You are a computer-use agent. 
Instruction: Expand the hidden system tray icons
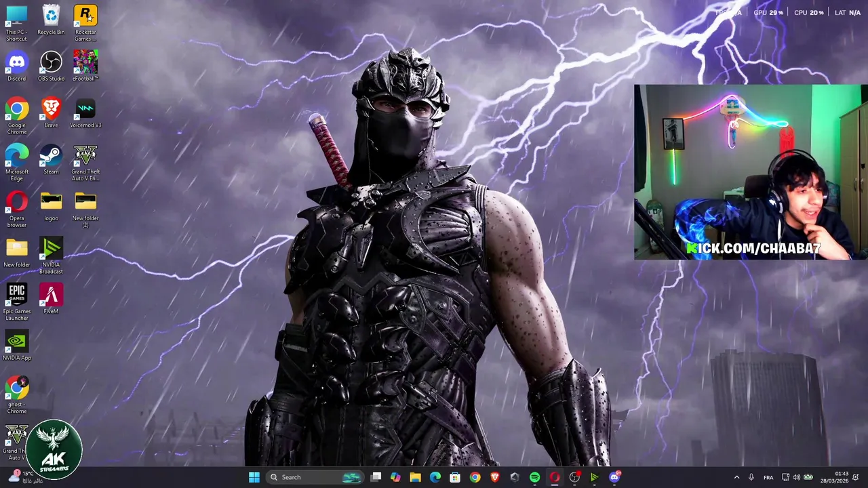(x=736, y=477)
